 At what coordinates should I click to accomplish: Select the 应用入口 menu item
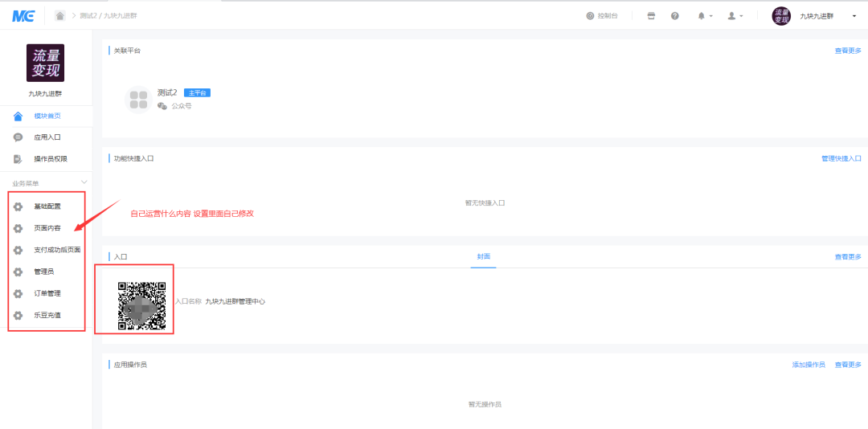(x=47, y=138)
